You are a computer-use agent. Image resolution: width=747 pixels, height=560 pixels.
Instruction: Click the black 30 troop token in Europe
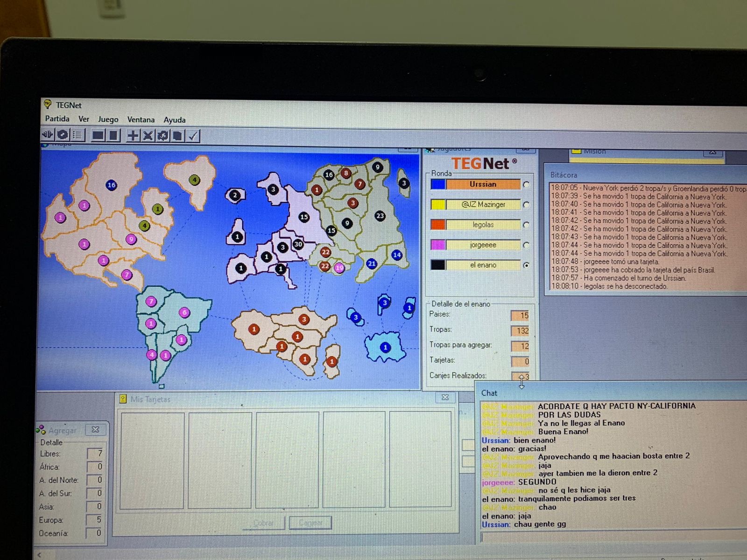[x=298, y=244]
